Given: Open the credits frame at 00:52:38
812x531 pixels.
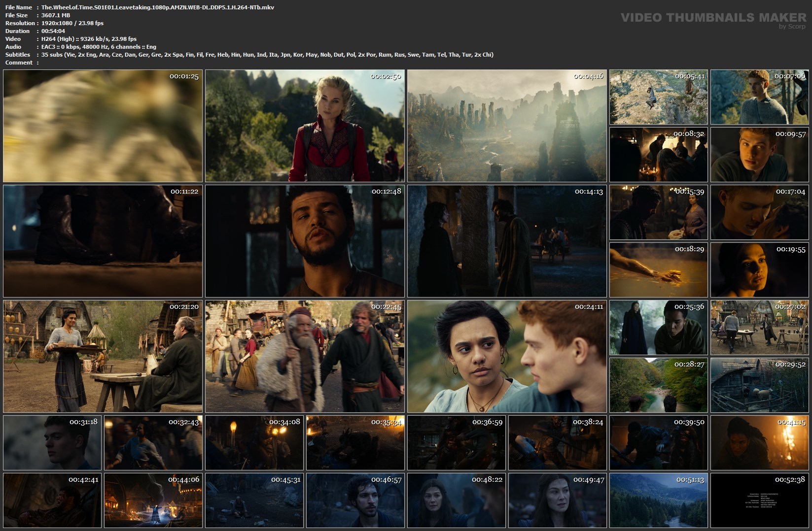Looking at the screenshot, I should click(x=760, y=500).
